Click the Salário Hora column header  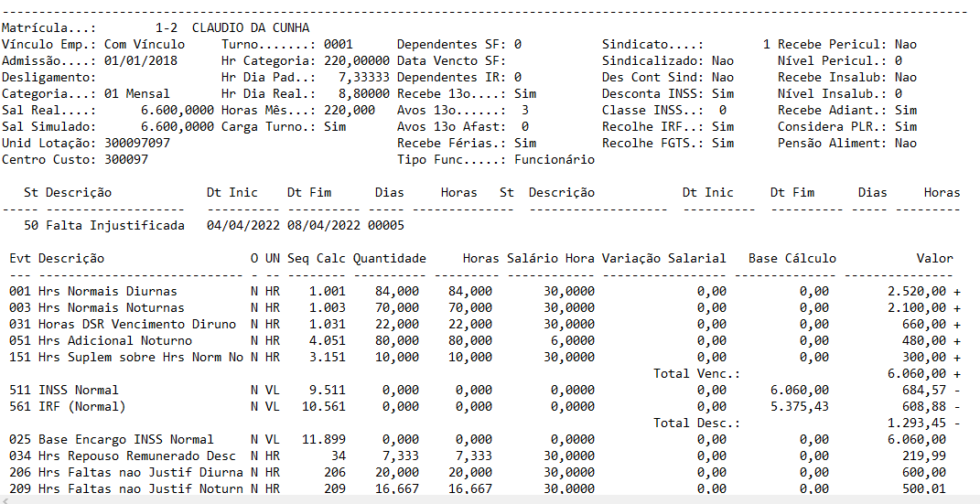pos(551,259)
